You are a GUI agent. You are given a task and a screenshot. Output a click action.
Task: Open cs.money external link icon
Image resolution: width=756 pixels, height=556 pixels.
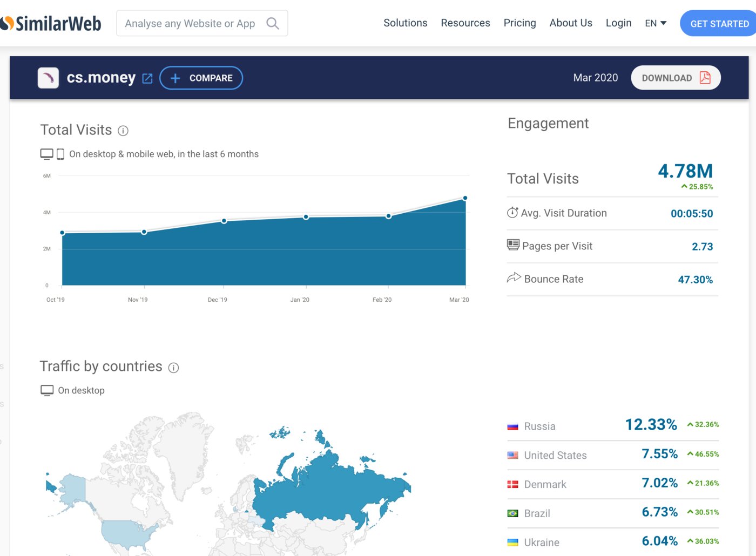pos(147,78)
